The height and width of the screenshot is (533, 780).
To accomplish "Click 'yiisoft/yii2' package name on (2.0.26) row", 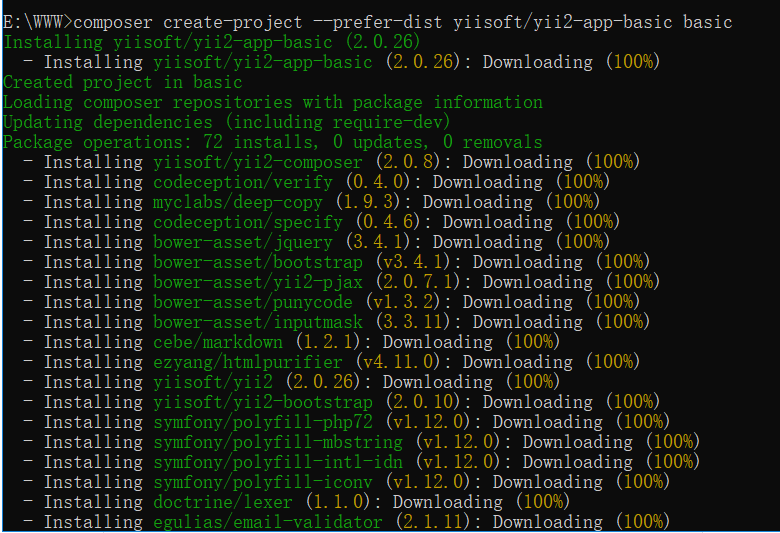I will pos(213,382).
